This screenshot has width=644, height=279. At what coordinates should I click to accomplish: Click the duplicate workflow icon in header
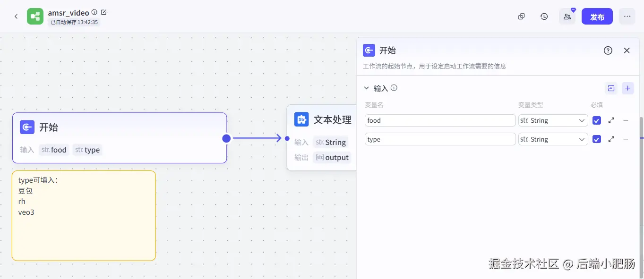point(521,17)
